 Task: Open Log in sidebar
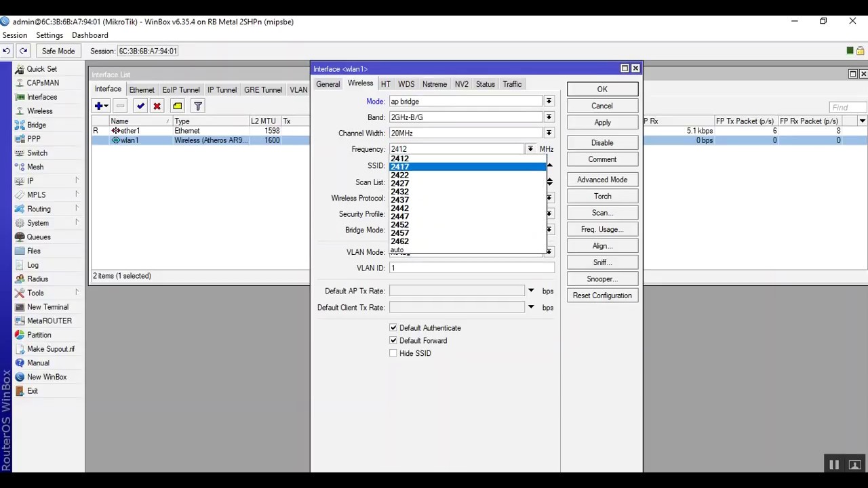(x=33, y=265)
